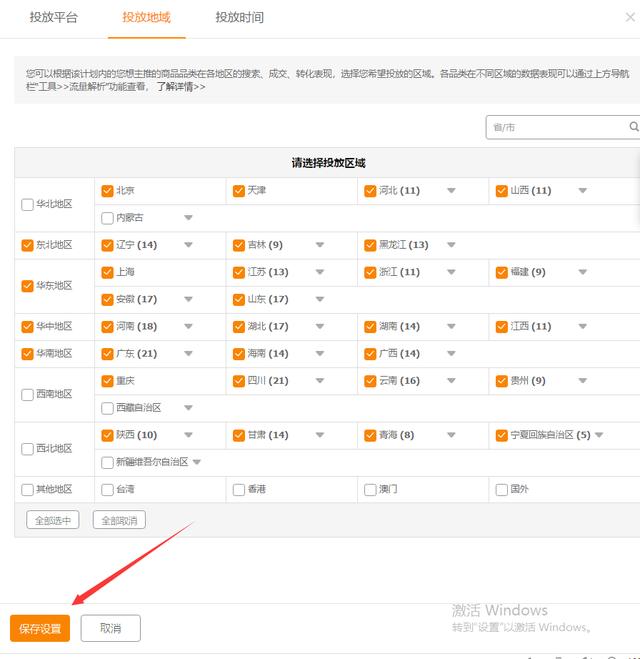Uncheck the 东北地区 region checkbox
This screenshot has height=659, width=640.
[x=27, y=245]
